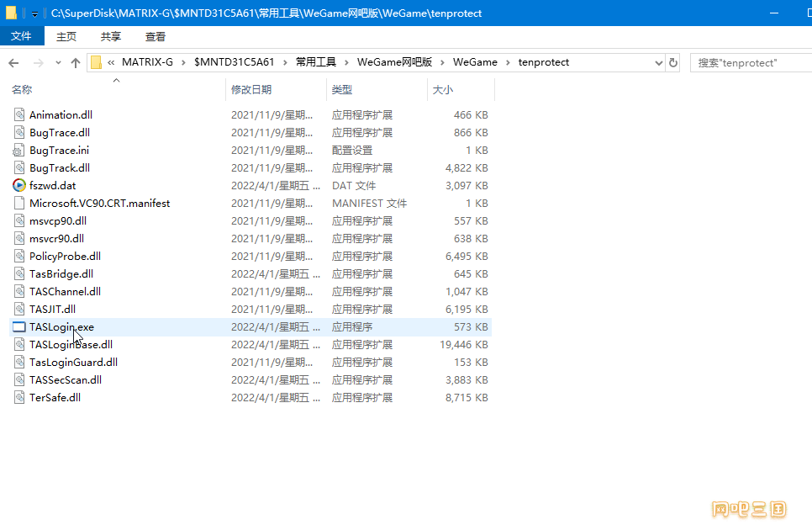Navigate to $MNTD31C5A61 breadcrumb
The height and width of the screenshot is (530, 812).
pos(234,62)
